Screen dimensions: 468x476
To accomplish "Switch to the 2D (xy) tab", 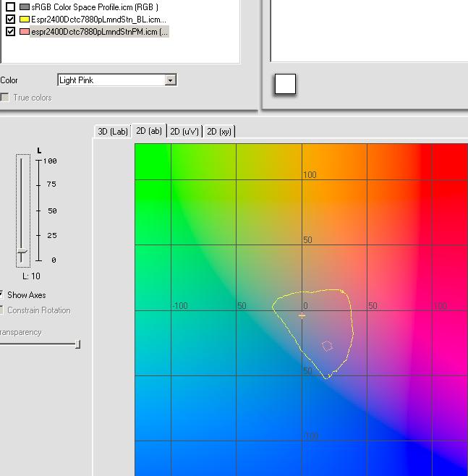I will [219, 132].
